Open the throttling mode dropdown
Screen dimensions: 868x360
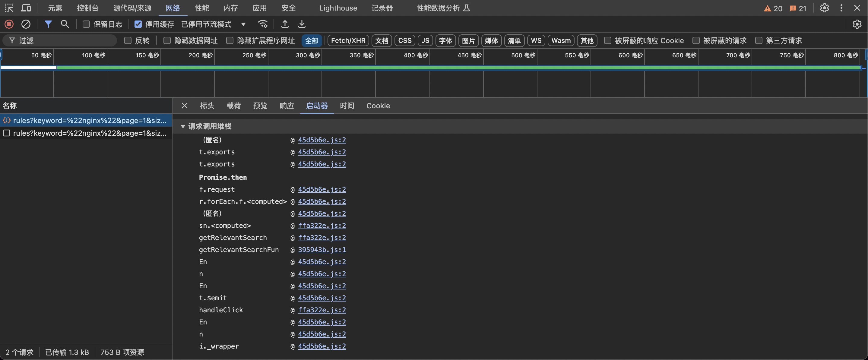point(243,24)
